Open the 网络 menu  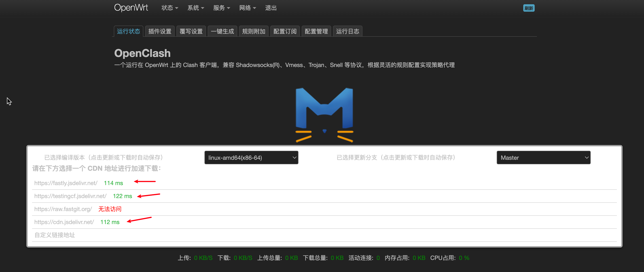pyautogui.click(x=247, y=8)
